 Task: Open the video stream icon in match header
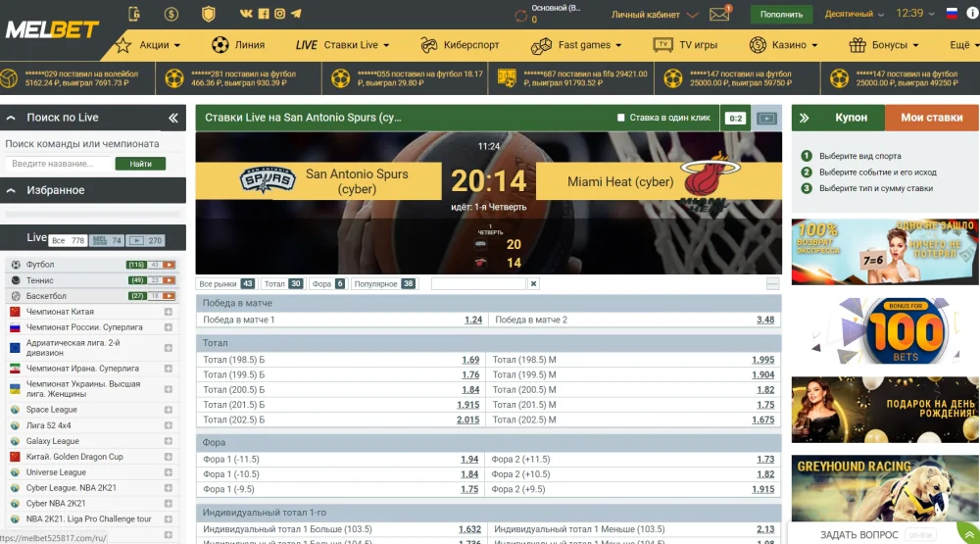coord(766,118)
